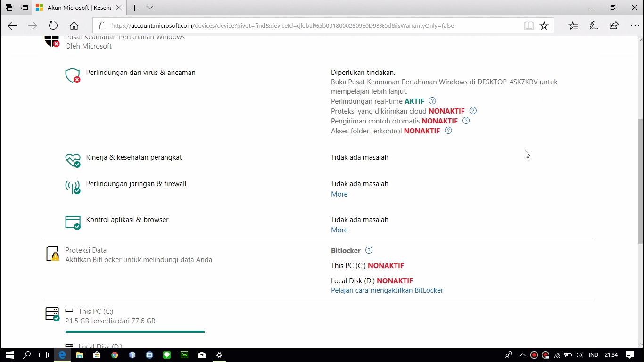Image resolution: width=644 pixels, height=362 pixels.
Task: Open More under Kontrol aplikasi & browser
Action: (x=339, y=230)
